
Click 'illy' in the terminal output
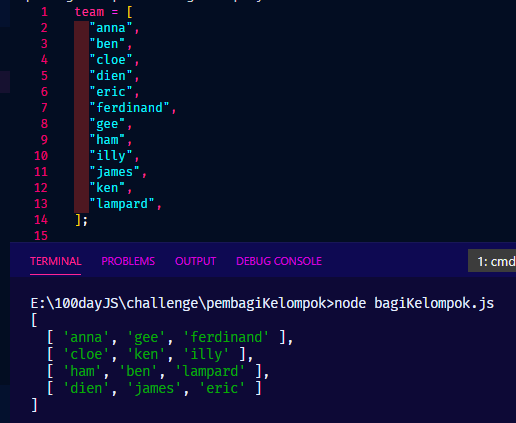click(206, 354)
